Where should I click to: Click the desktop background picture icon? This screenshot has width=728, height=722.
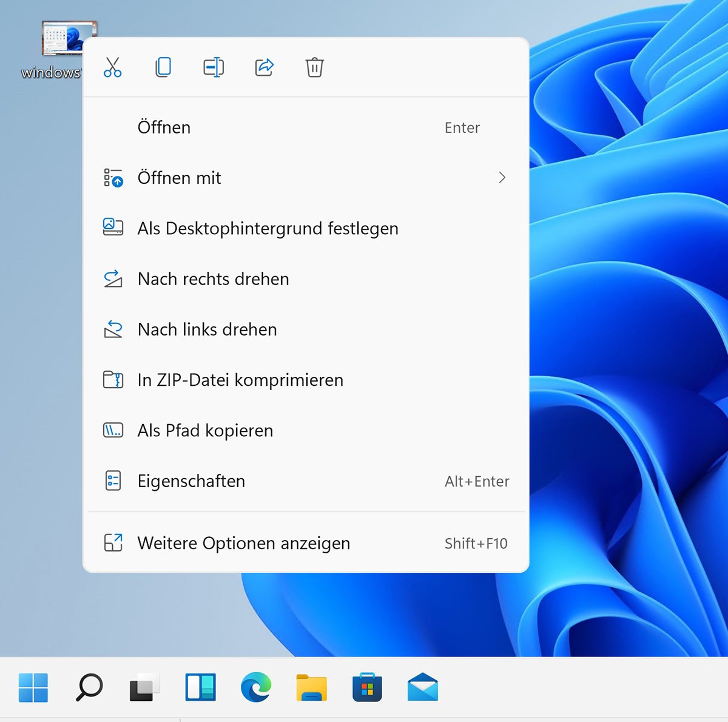[113, 227]
